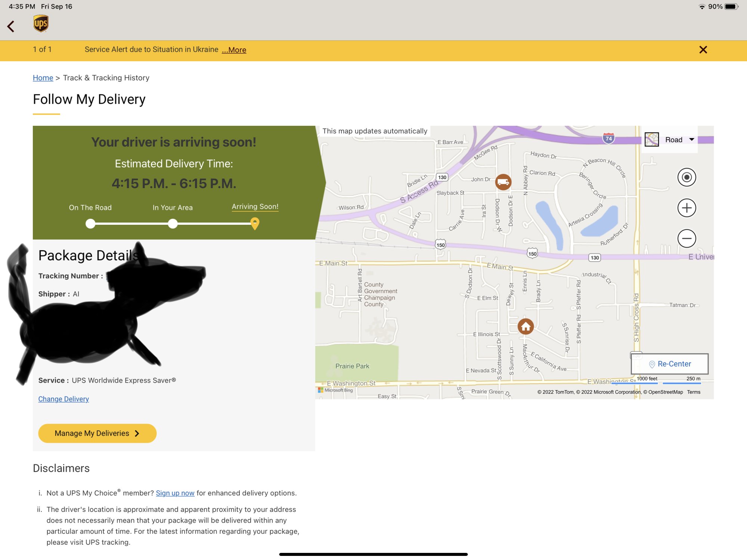Click the Sign up now link
The height and width of the screenshot is (560, 747).
175,493
